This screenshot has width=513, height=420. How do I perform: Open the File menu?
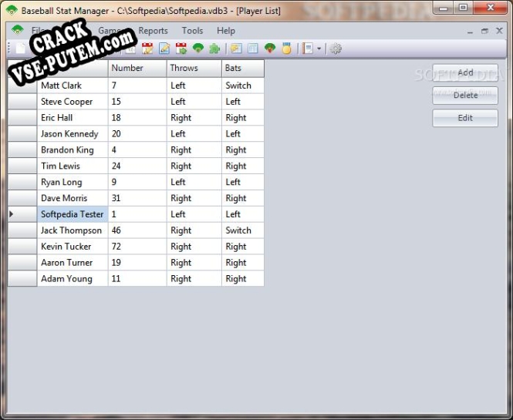[x=38, y=31]
